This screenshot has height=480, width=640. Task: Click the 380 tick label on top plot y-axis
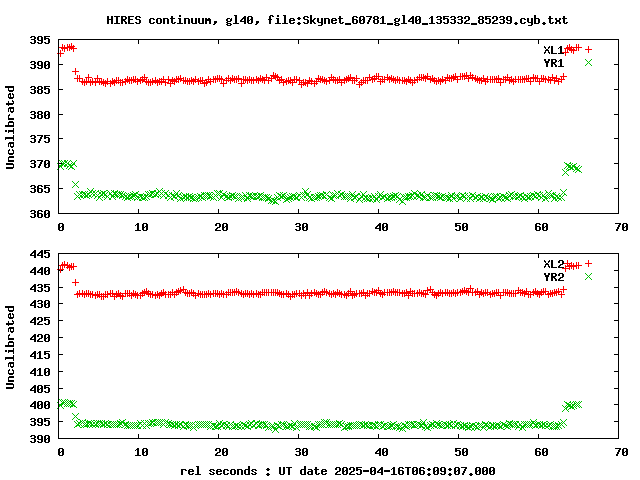[x=40, y=115]
